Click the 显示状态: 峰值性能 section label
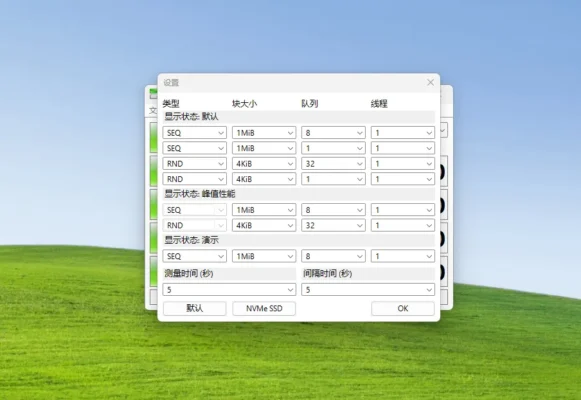The width and height of the screenshot is (581, 400). tap(200, 194)
